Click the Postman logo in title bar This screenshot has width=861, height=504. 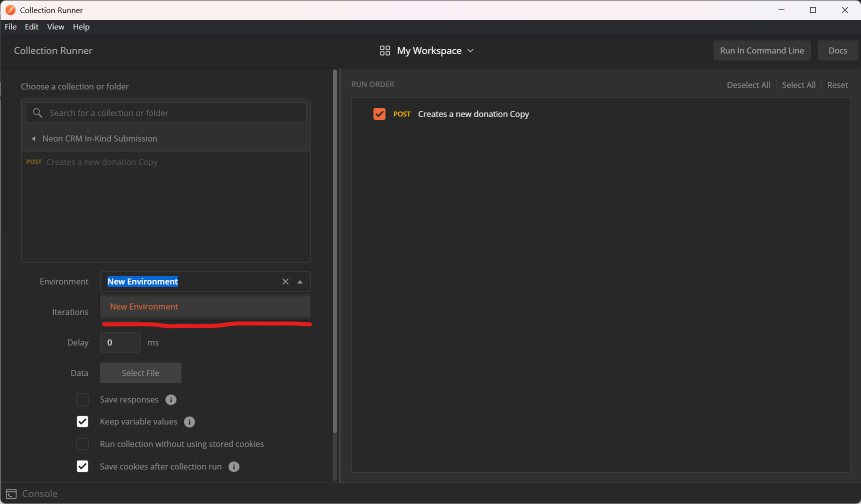10,10
